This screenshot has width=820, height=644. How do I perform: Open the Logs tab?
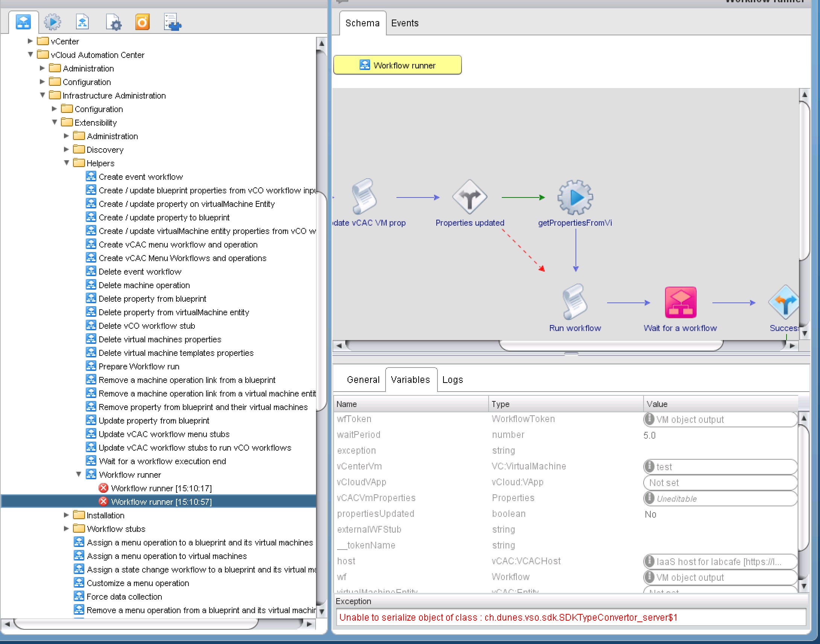point(452,380)
